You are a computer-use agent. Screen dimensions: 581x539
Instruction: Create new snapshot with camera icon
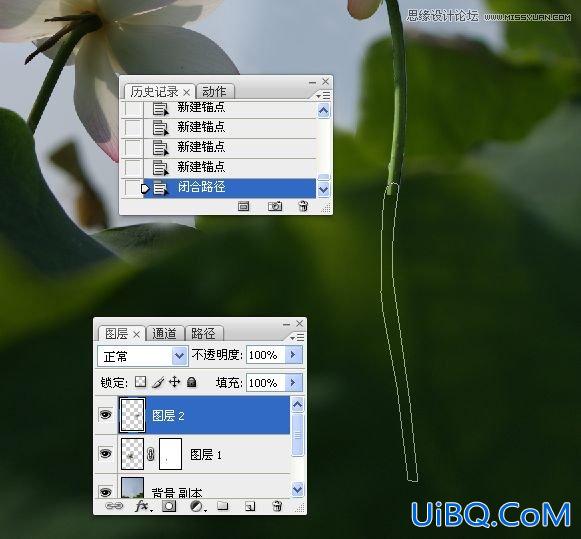click(x=275, y=206)
